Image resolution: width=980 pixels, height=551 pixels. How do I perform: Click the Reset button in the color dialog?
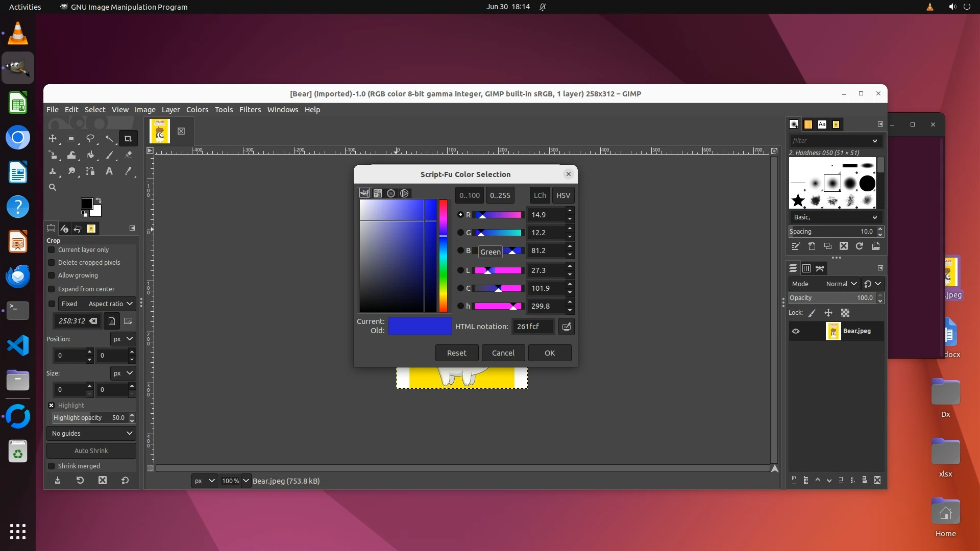456,353
